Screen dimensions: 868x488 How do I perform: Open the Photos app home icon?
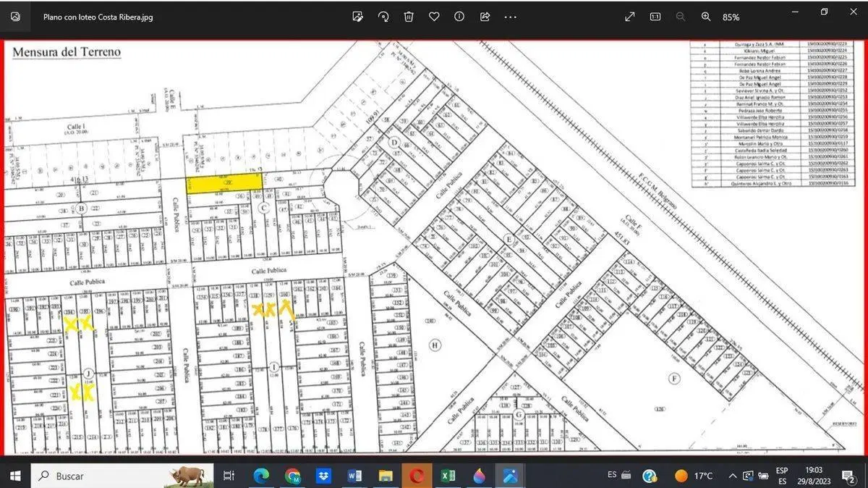(16, 17)
